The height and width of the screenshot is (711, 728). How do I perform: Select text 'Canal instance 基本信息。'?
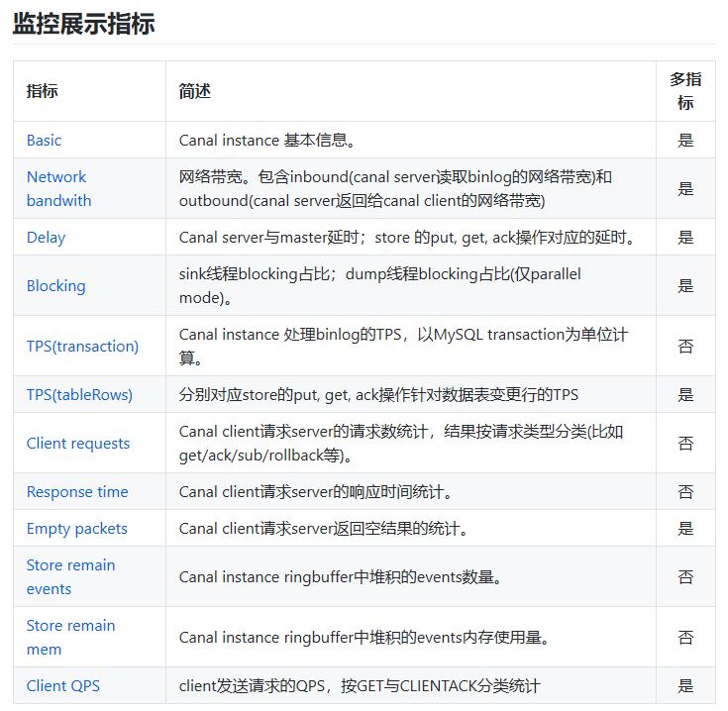(x=267, y=141)
